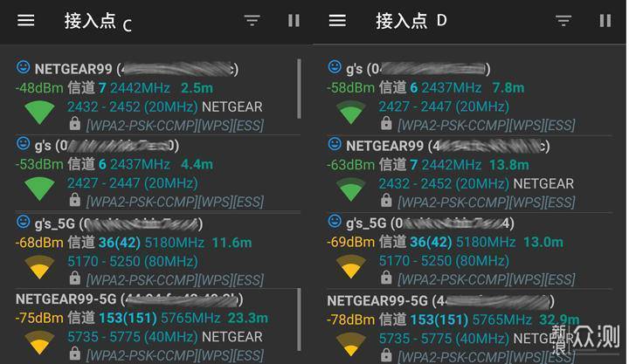Open the hamburger menu in panel D

tap(337, 20)
